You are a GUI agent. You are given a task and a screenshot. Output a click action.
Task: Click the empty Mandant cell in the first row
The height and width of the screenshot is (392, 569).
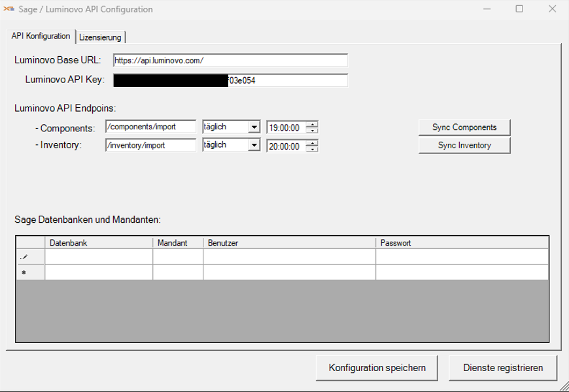pos(178,256)
